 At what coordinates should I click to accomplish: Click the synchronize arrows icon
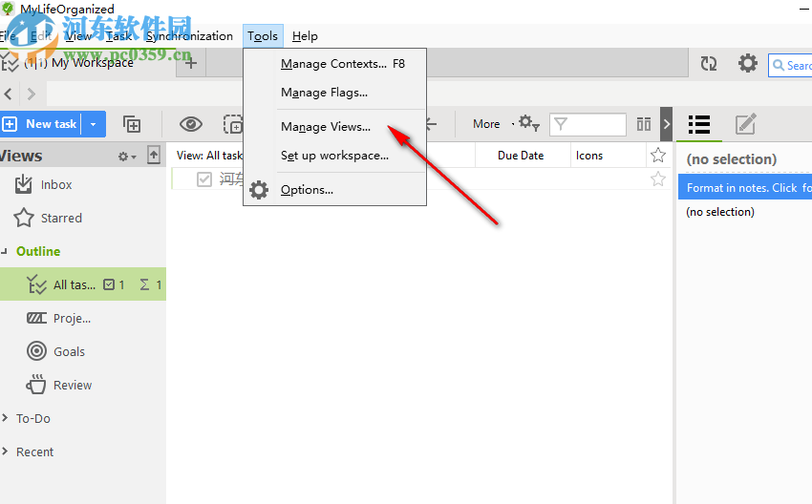pyautogui.click(x=709, y=64)
